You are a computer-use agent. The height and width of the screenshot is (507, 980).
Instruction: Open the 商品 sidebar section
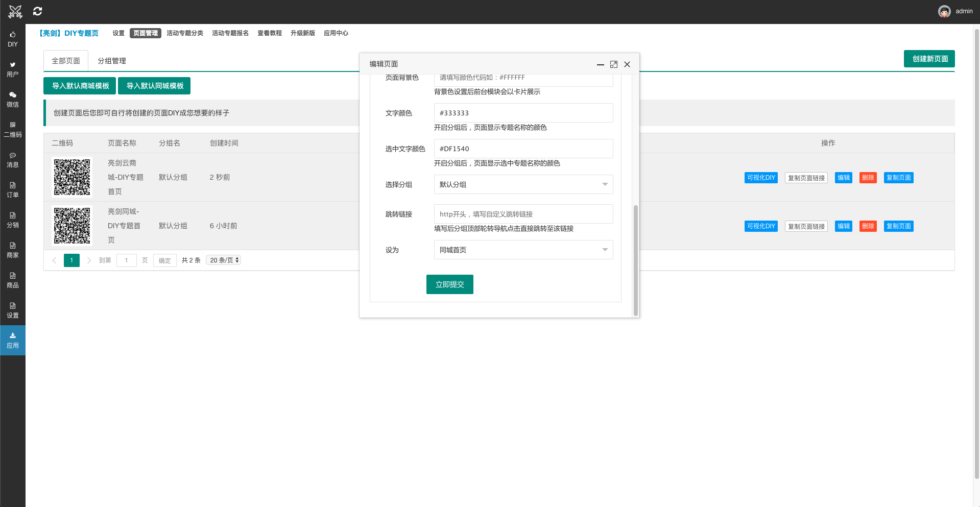coord(13,280)
